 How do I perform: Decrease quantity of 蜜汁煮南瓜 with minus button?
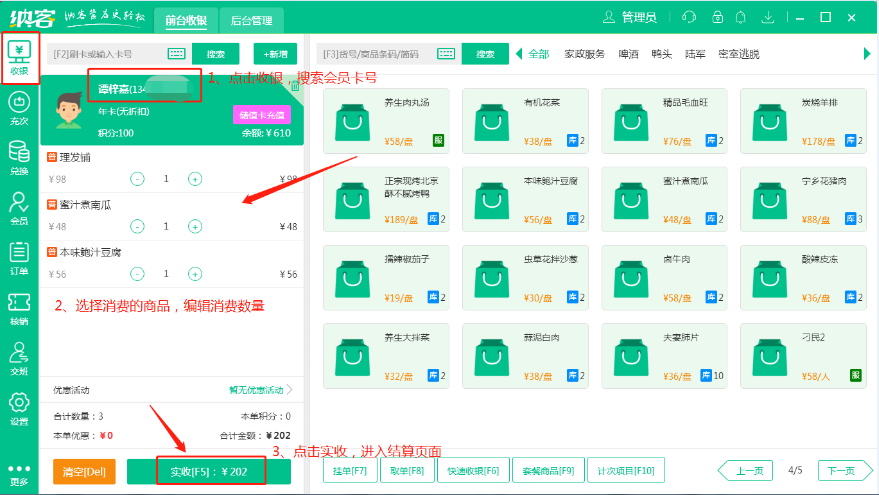click(137, 226)
